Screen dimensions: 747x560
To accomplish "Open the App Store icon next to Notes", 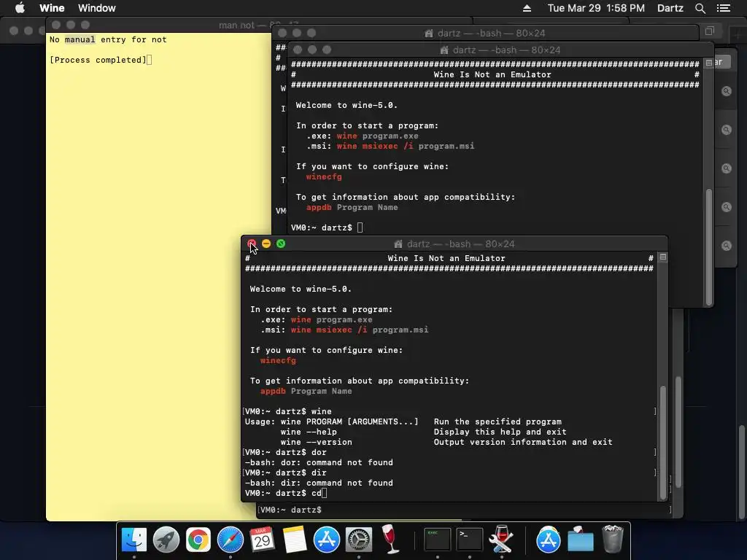I will 326,540.
